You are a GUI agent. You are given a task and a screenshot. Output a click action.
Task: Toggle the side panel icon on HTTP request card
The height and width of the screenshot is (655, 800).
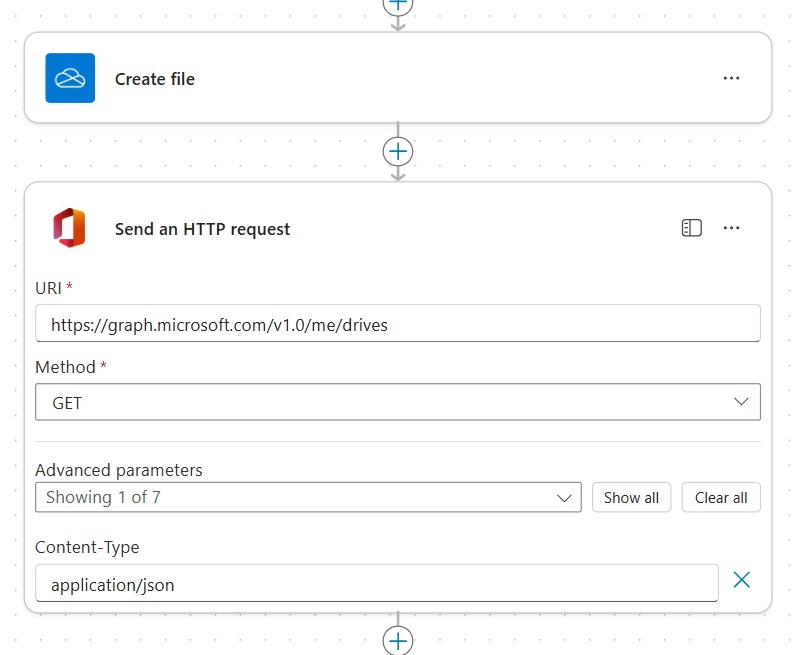(x=691, y=228)
